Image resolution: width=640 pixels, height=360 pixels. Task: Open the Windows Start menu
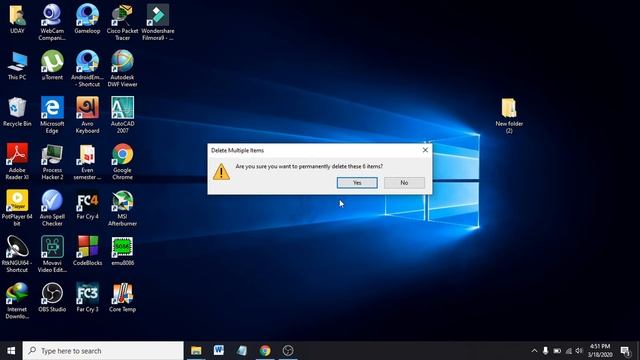[11, 351]
